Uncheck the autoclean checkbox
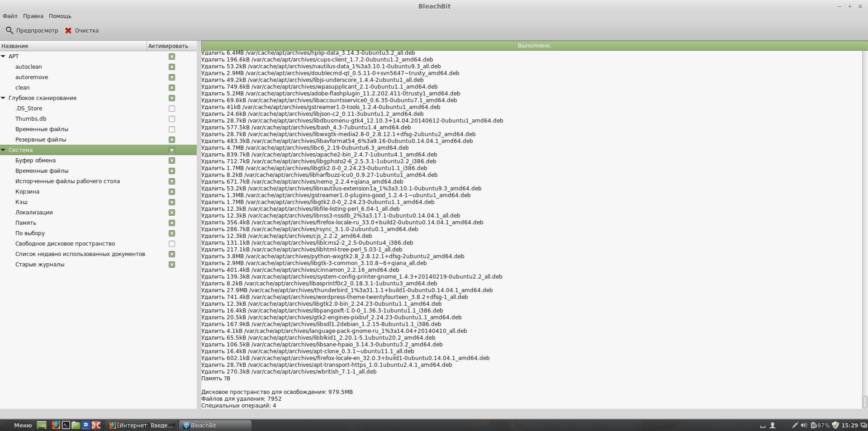Screen dimensions: 868x431 pos(172,67)
